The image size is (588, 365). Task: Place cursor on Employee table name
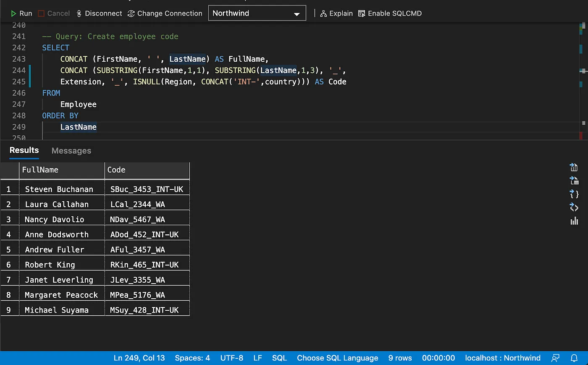79,104
